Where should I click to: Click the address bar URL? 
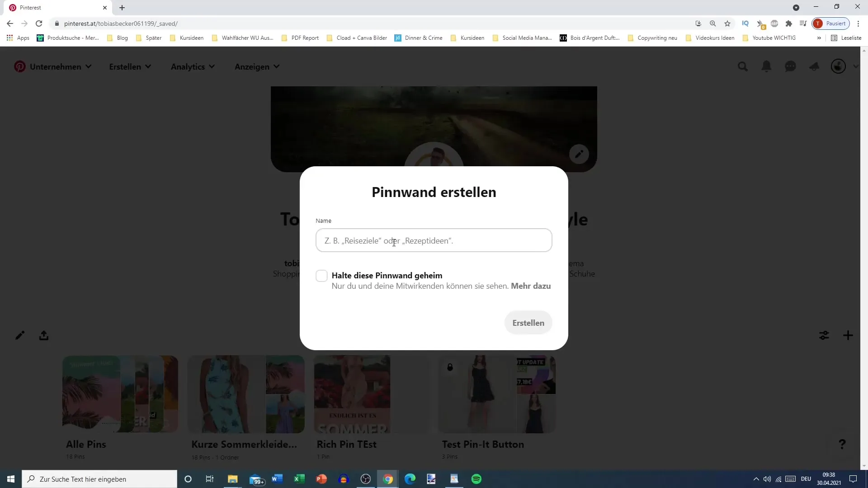point(121,23)
